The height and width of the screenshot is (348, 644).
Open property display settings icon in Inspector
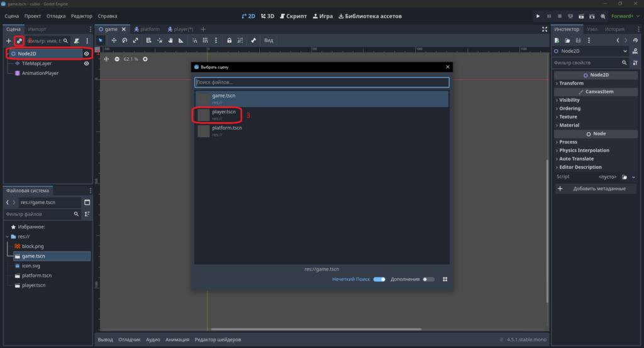[x=635, y=63]
